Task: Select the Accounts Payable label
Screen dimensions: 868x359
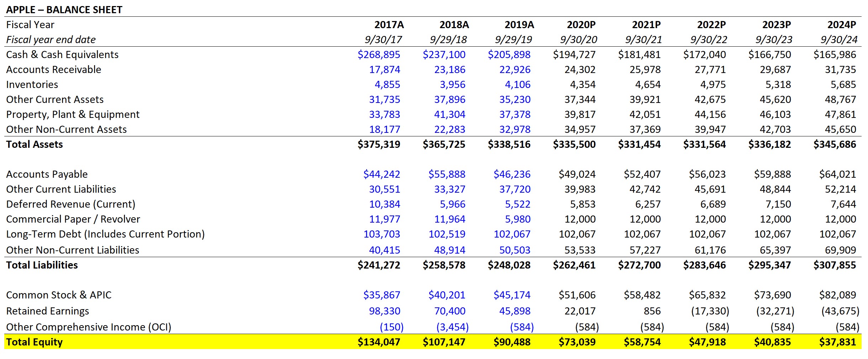Action: pos(47,174)
